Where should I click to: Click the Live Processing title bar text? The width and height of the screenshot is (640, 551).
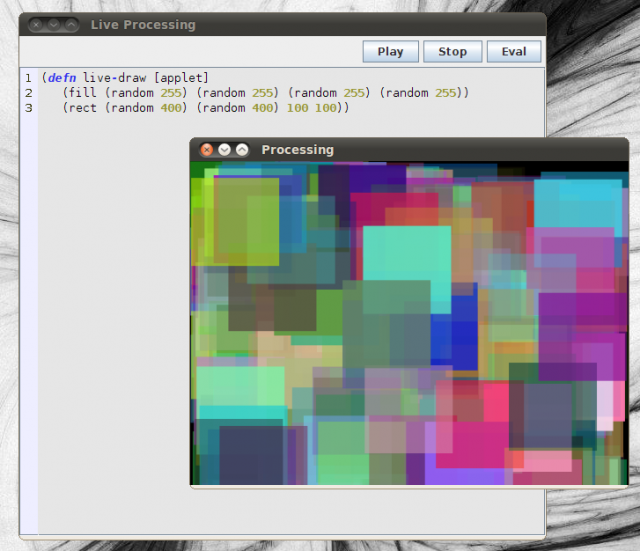click(x=143, y=25)
